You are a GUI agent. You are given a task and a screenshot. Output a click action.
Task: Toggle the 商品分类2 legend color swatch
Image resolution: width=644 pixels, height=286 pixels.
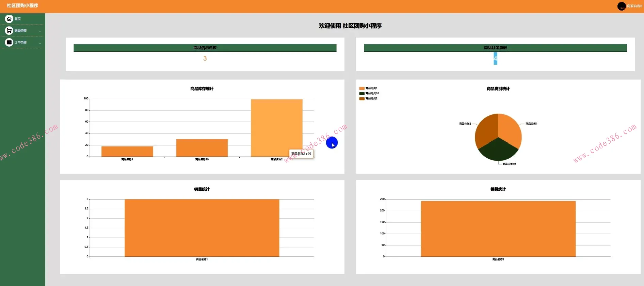[362, 98]
